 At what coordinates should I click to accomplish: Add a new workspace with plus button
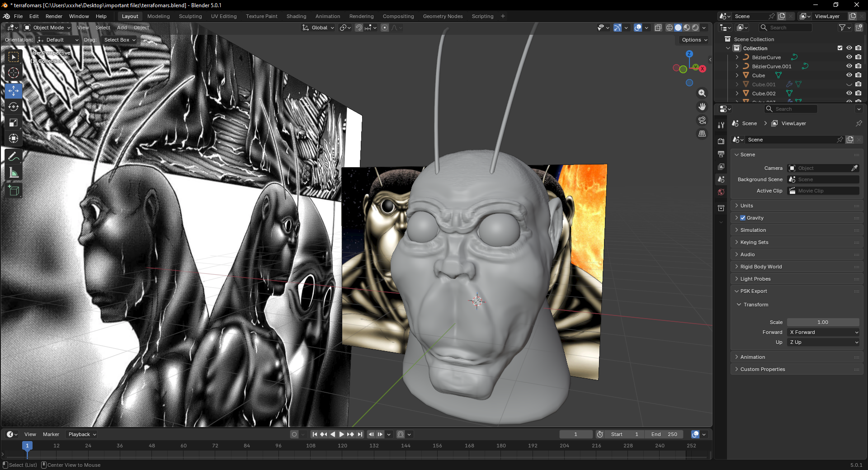(x=503, y=16)
